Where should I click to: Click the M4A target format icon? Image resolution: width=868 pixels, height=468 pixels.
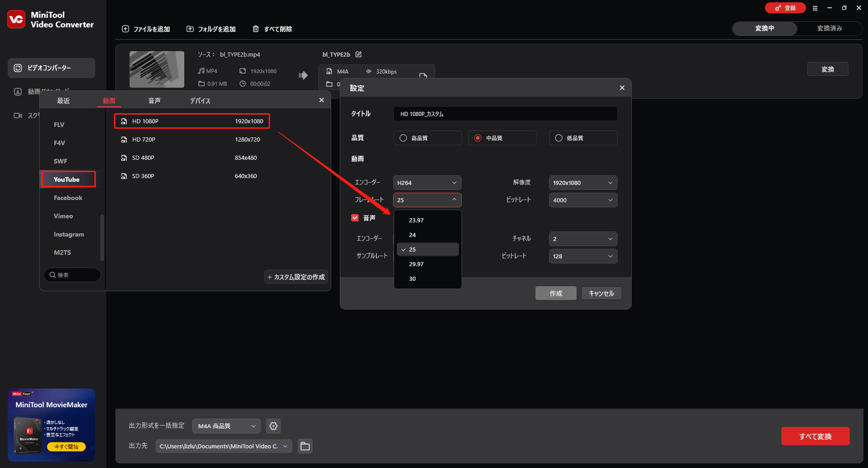tap(329, 71)
